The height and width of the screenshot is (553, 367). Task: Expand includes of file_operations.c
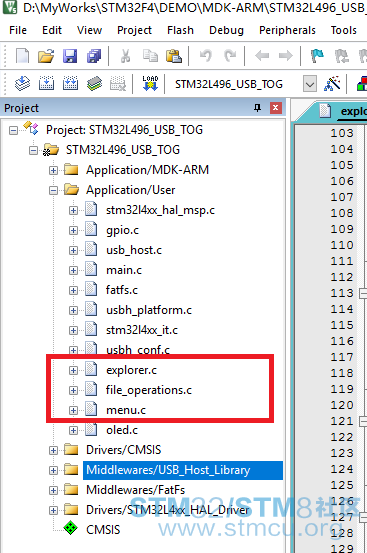point(73,390)
